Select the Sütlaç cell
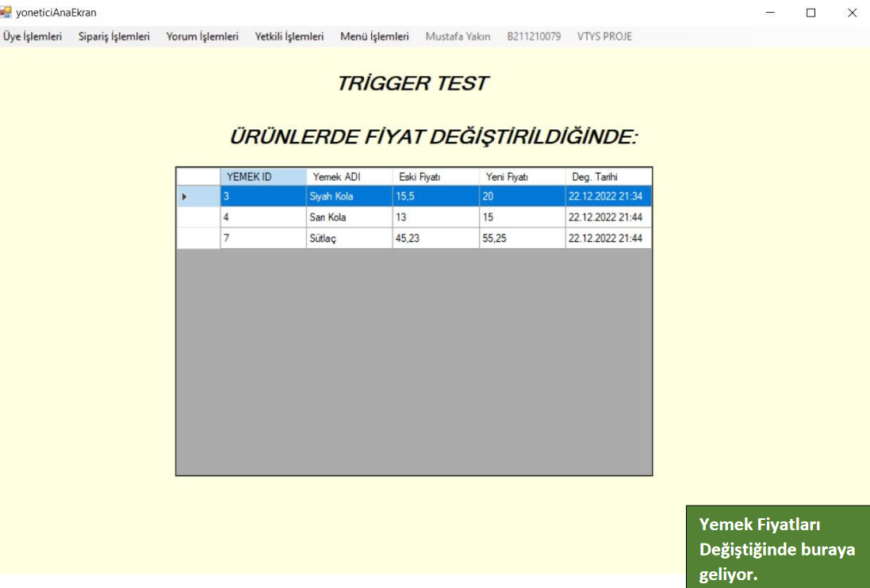Viewport: 870px width, 588px height. point(349,238)
